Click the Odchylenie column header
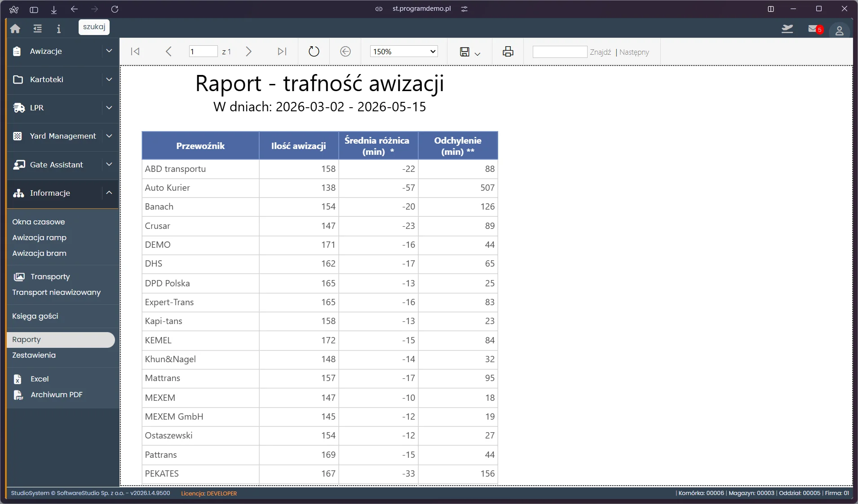The height and width of the screenshot is (504, 858). point(458,145)
